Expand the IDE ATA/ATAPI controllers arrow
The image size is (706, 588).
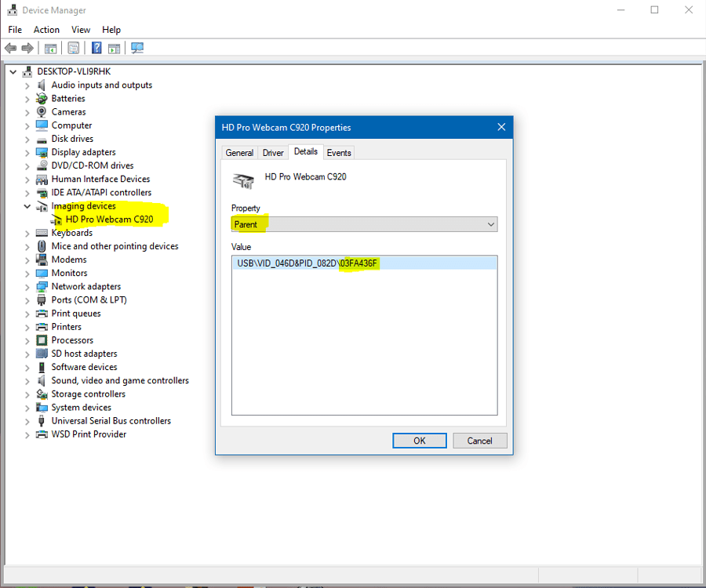tap(27, 193)
